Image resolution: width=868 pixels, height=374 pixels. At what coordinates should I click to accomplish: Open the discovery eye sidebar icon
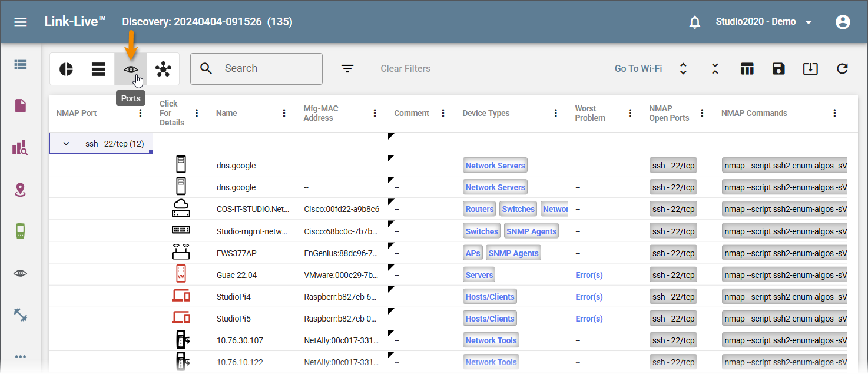coord(21,273)
